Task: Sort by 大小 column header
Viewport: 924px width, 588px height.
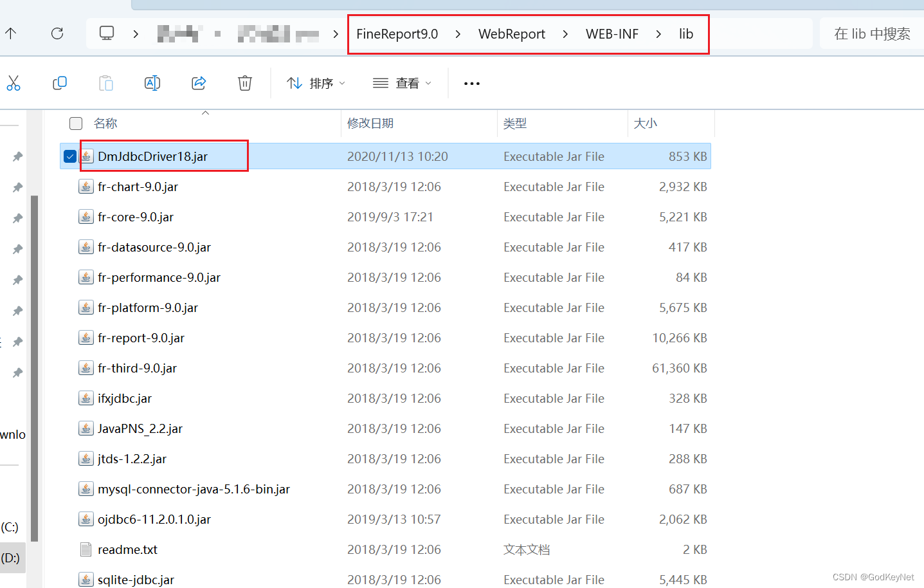Action: [646, 124]
